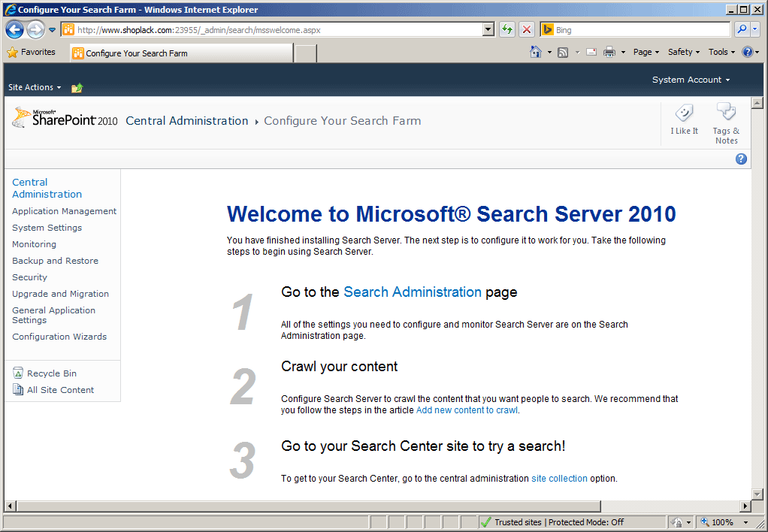Expand the Home button dropdown arrow
768x532 pixels.
[x=549, y=53]
